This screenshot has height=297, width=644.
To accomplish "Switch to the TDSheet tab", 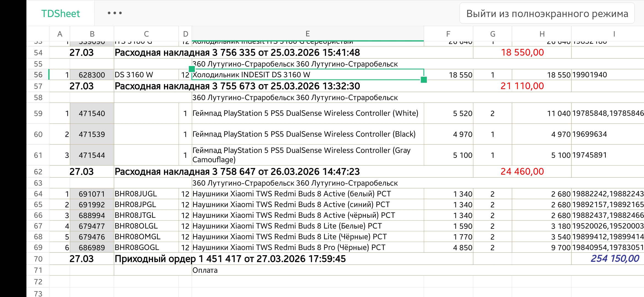I will (61, 13).
